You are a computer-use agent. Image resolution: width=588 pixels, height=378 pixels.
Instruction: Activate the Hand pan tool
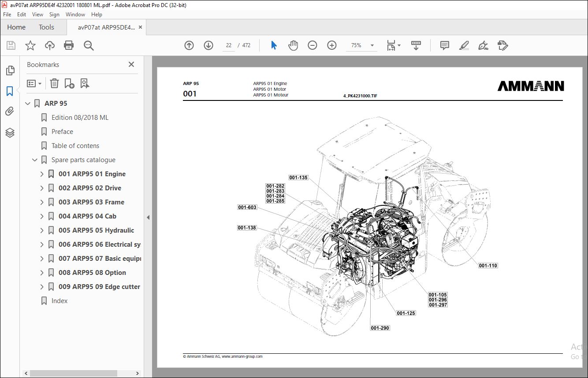coord(293,45)
